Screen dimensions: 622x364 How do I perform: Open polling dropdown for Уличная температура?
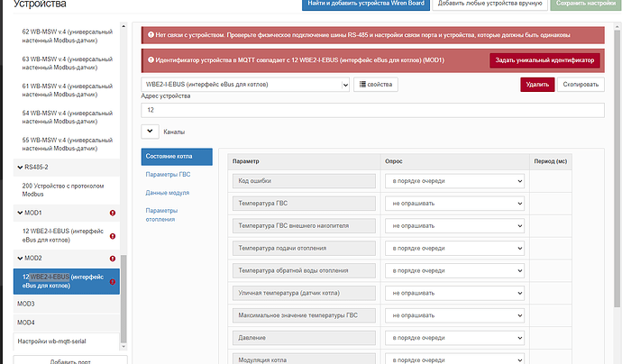point(454,293)
